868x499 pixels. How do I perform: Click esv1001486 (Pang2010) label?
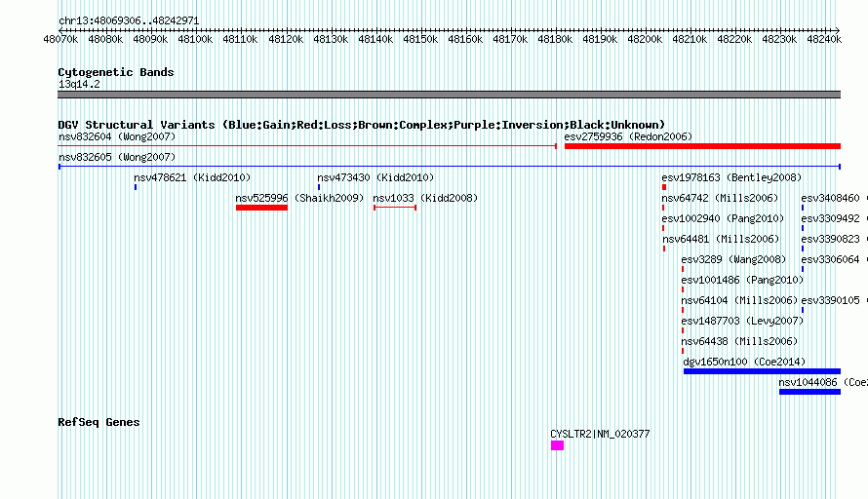pos(742,280)
